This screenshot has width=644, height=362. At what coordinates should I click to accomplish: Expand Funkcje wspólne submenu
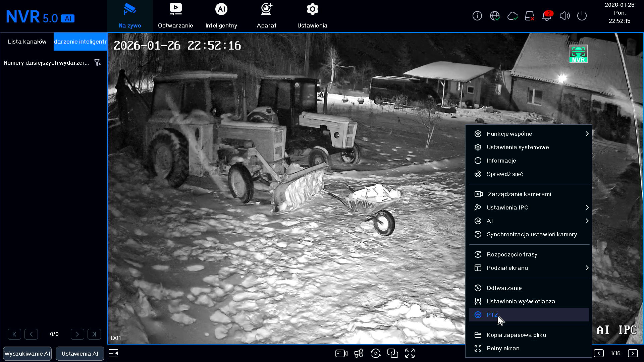(529, 134)
